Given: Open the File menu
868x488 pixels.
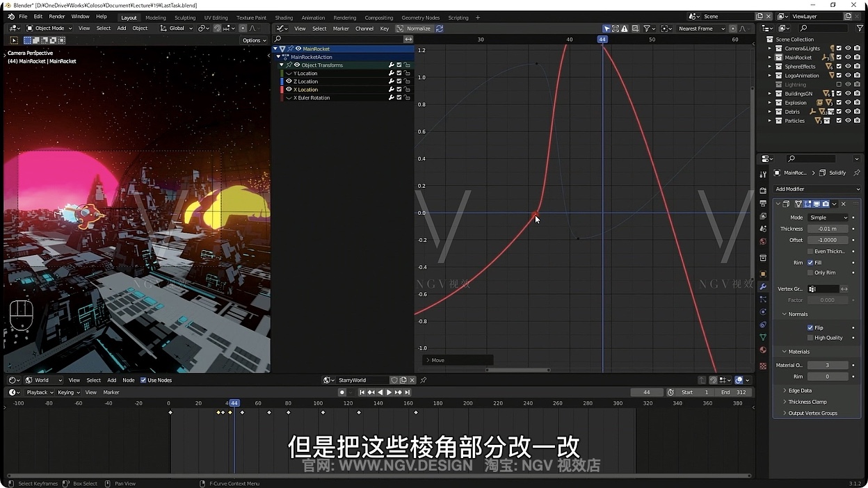Looking at the screenshot, I should point(23,16).
